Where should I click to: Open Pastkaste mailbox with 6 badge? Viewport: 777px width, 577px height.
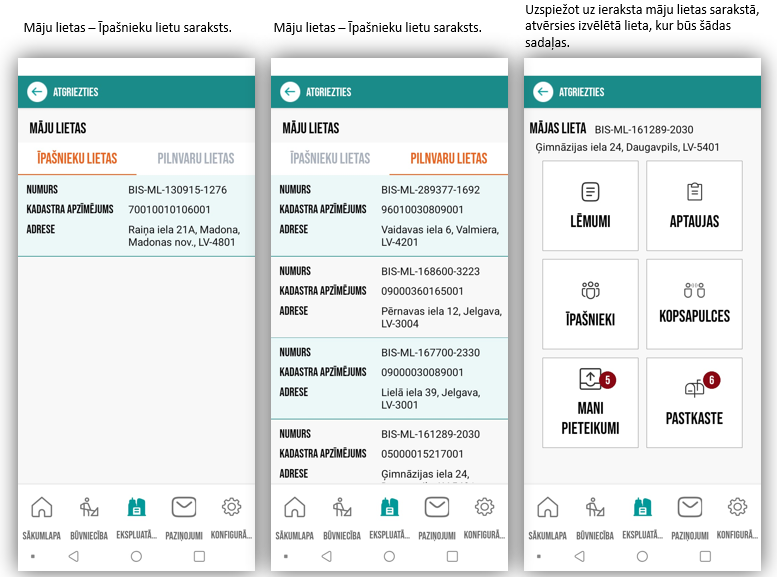click(694, 402)
